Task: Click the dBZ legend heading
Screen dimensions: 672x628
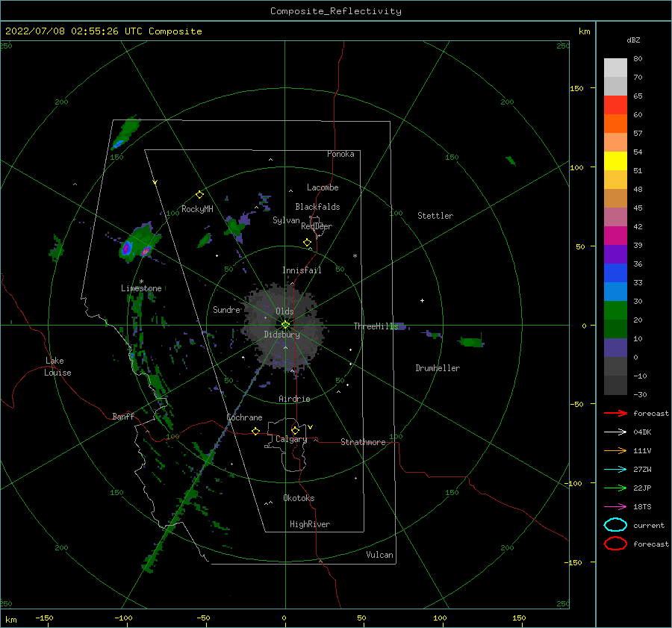Action: [x=633, y=40]
